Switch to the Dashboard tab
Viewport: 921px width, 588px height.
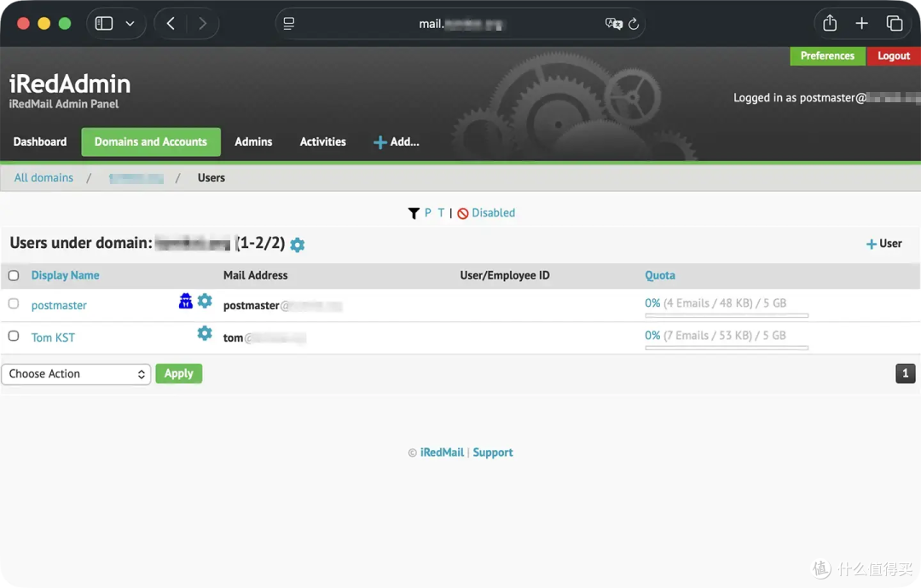40,141
